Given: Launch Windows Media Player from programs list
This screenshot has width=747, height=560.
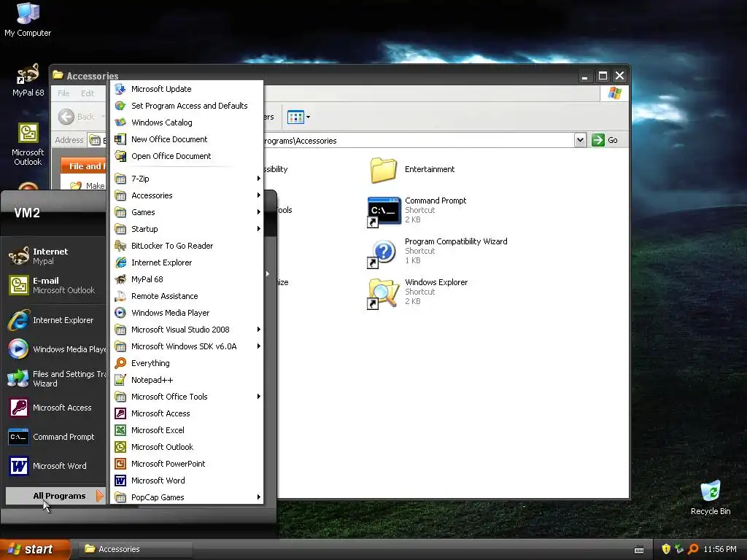Looking at the screenshot, I should tap(187, 313).
